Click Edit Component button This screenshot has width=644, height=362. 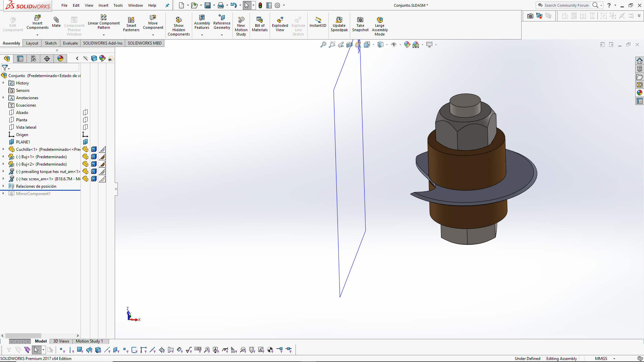tap(12, 23)
